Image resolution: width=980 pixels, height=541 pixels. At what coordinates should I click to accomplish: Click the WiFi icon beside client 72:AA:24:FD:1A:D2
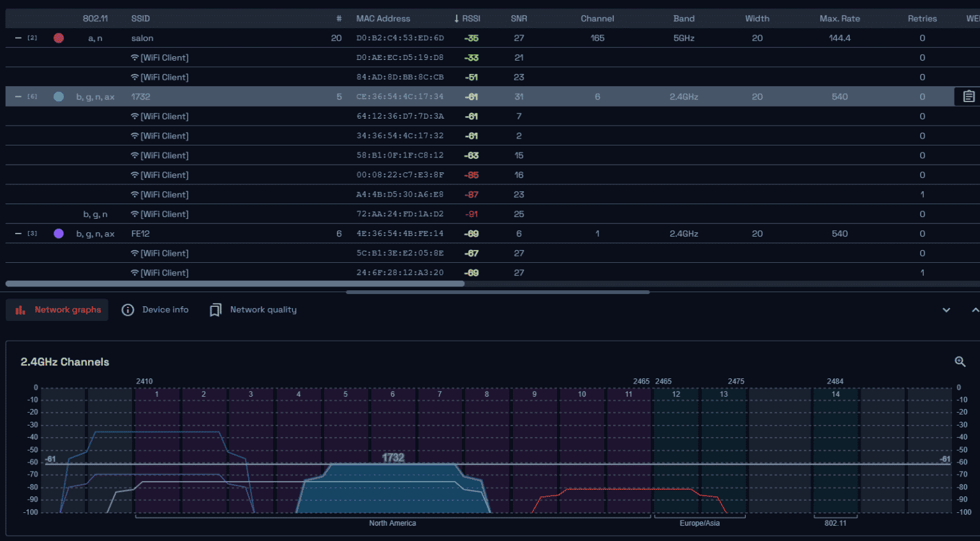tap(135, 214)
